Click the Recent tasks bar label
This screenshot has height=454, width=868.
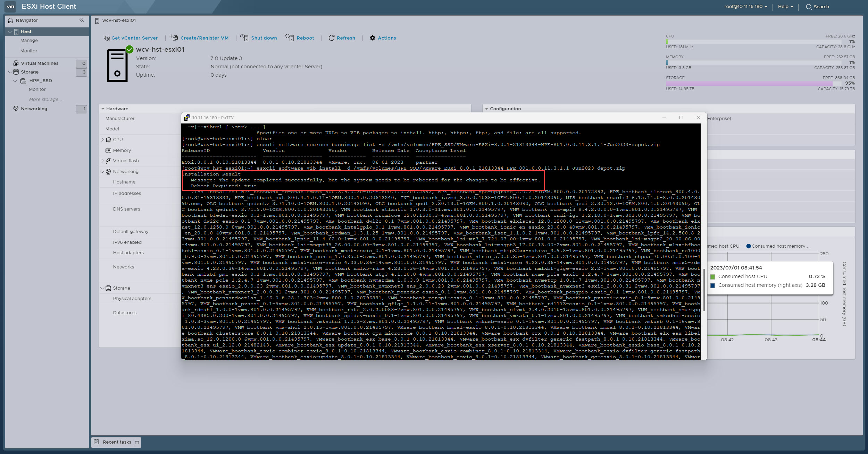117,442
